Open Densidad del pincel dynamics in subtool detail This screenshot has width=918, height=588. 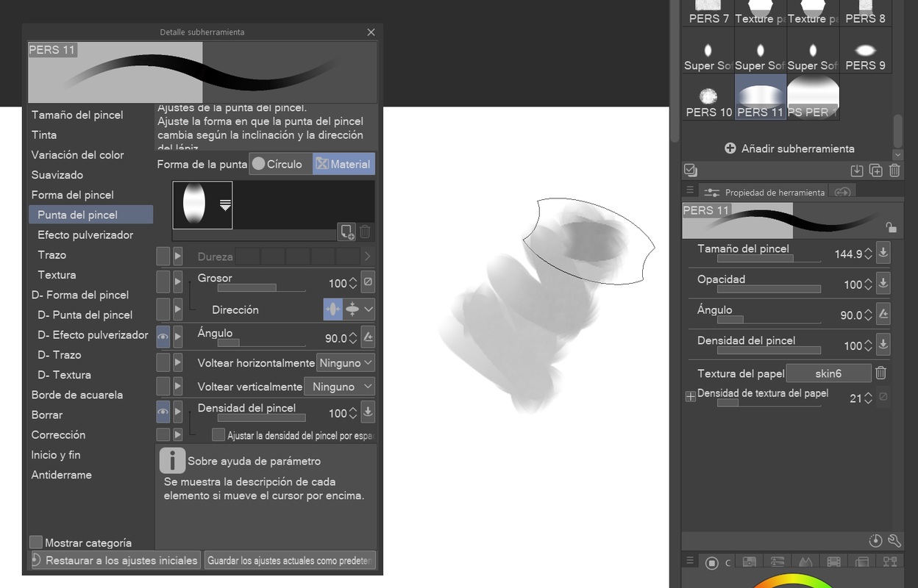coord(368,412)
